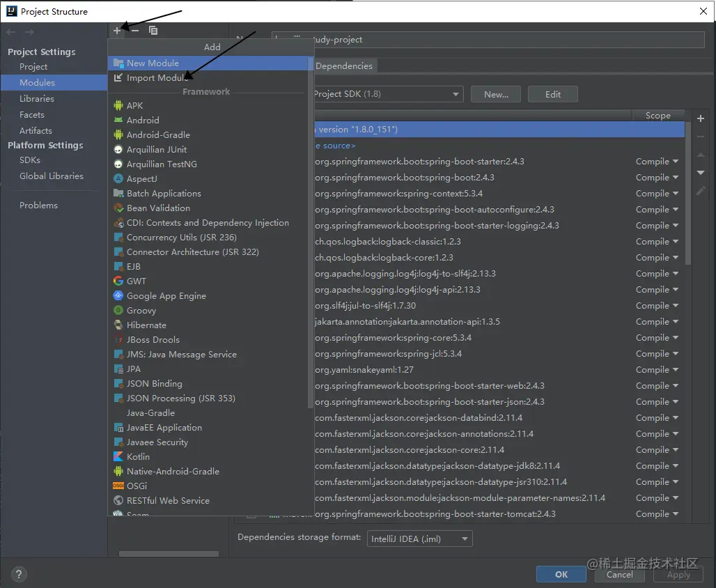Open the Problems section
This screenshot has height=588, width=716.
tap(54, 205)
